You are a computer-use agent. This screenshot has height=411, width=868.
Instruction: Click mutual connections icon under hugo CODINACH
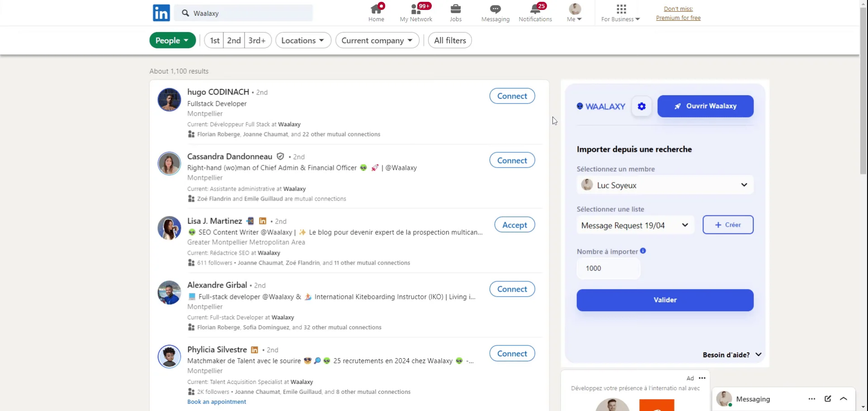pyautogui.click(x=191, y=134)
